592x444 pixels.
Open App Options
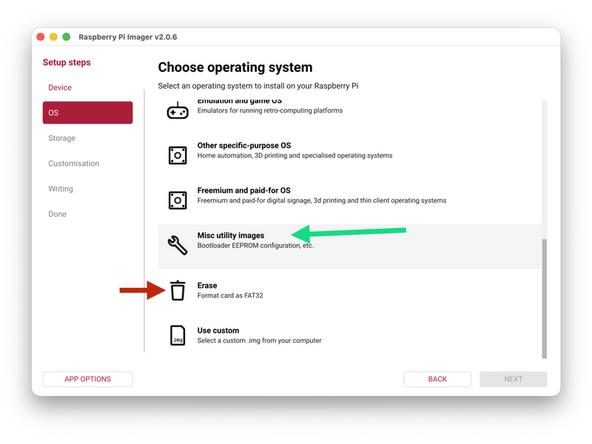[88, 379]
